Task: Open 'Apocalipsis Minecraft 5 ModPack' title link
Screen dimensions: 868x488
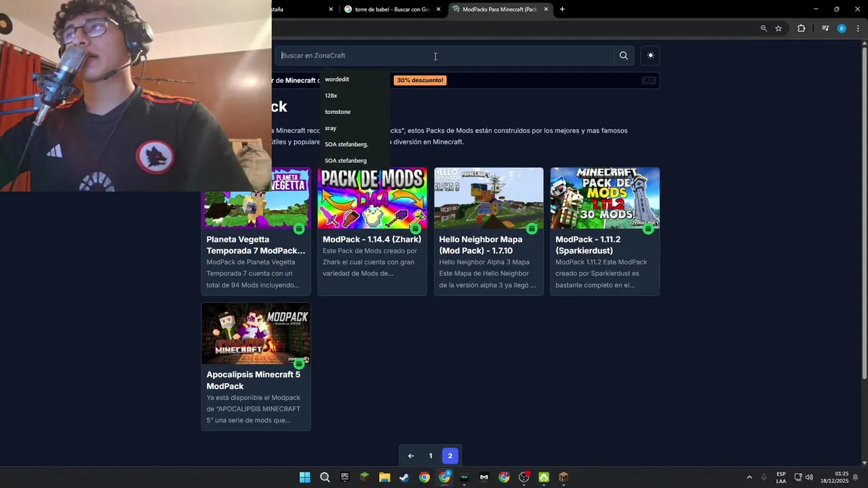Action: pyautogui.click(x=253, y=380)
